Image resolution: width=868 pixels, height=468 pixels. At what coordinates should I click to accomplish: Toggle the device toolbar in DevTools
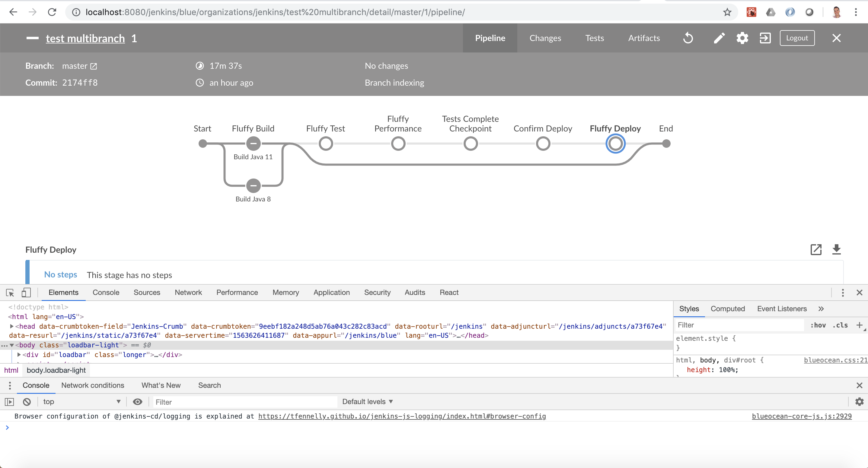coord(26,292)
